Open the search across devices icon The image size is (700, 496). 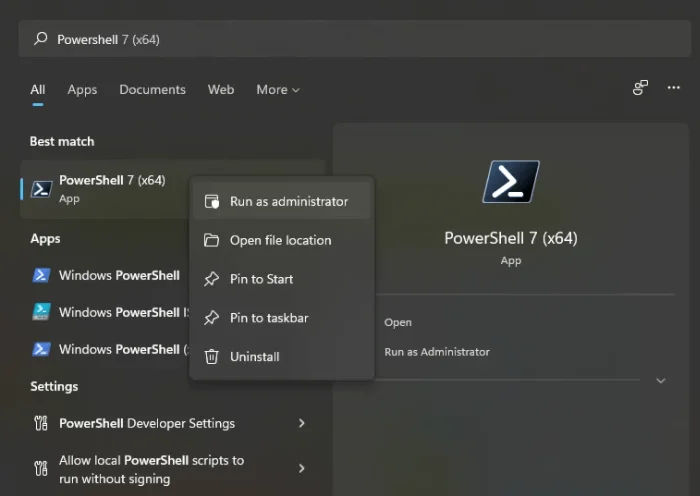[640, 88]
